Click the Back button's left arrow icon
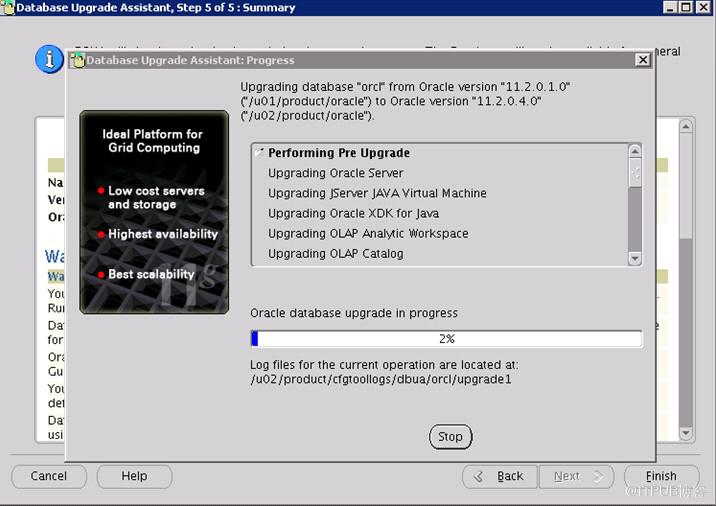Viewport: 716px width, 506px height. pos(478,477)
